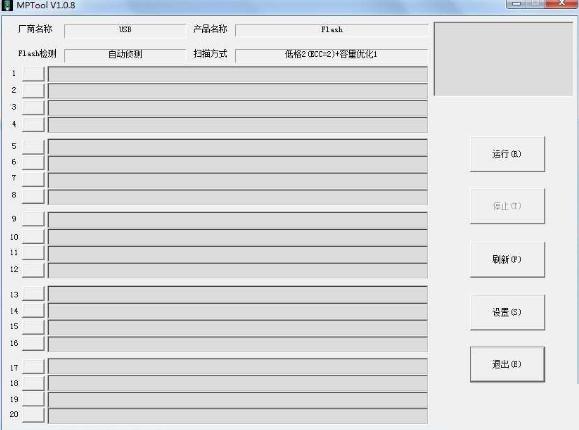Click the MPTool application icon in title bar
This screenshot has height=430, width=579.
click(7, 5)
